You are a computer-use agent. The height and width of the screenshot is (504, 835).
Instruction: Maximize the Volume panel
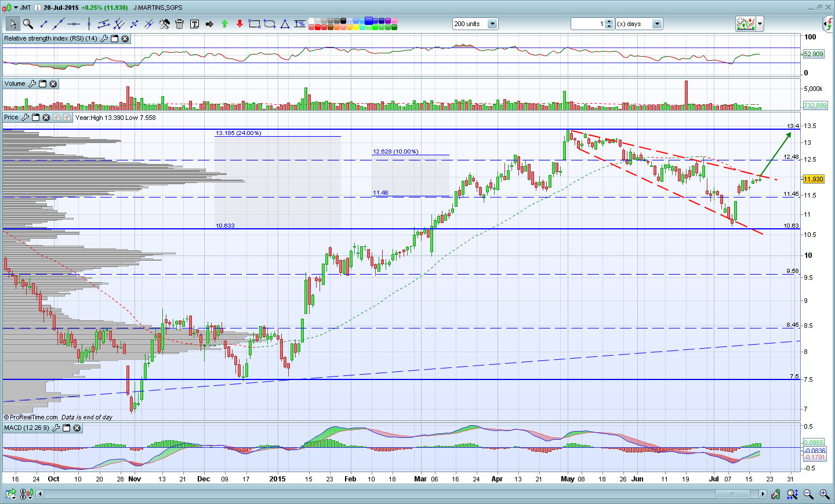(x=42, y=83)
